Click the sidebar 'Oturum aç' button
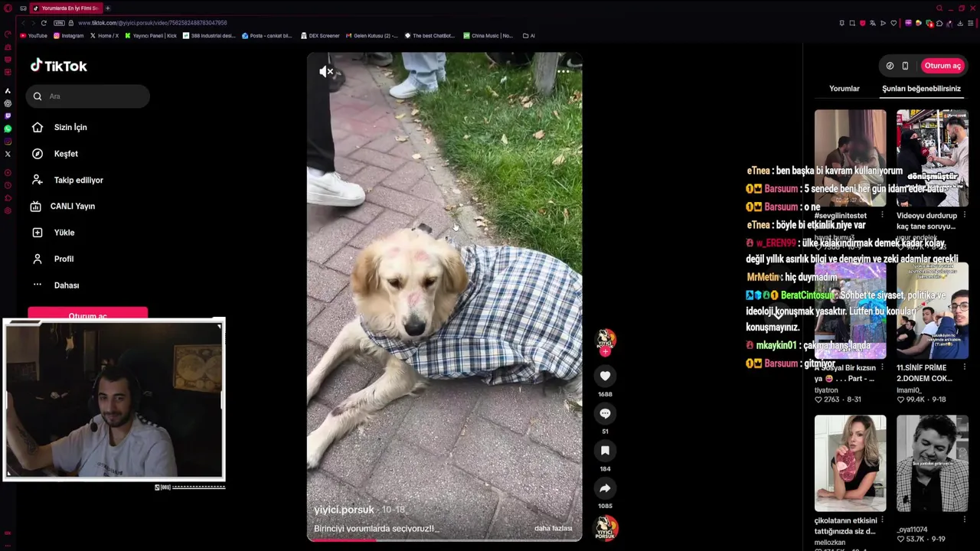The height and width of the screenshot is (551, 980). [x=87, y=314]
